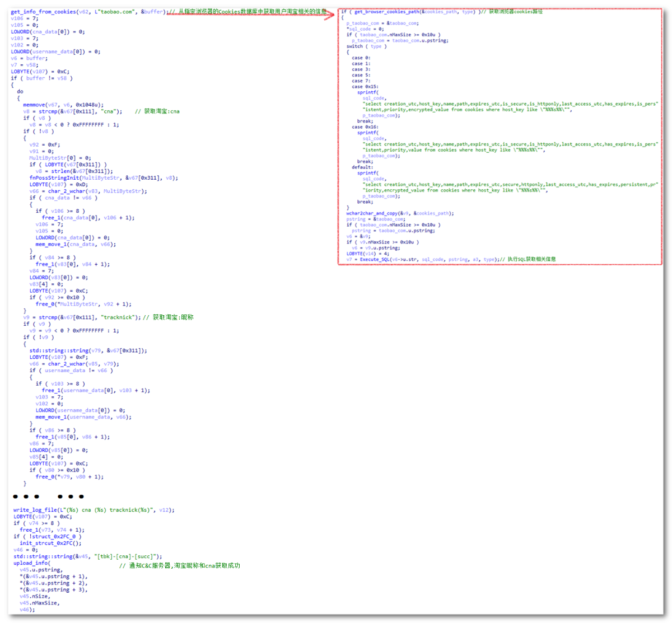
Task: Click the condition 'if ( v9.nMaxSize >= 0x10u )'
Action: coord(382,242)
